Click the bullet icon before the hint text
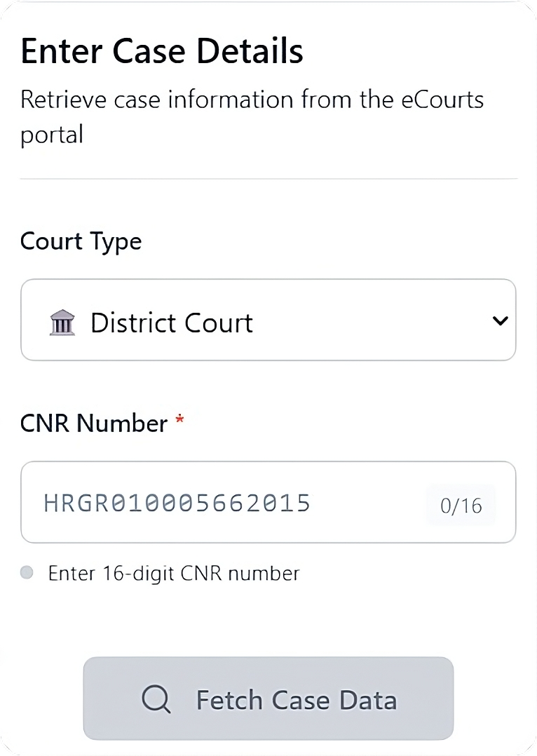The width and height of the screenshot is (537, 756). 26,572
